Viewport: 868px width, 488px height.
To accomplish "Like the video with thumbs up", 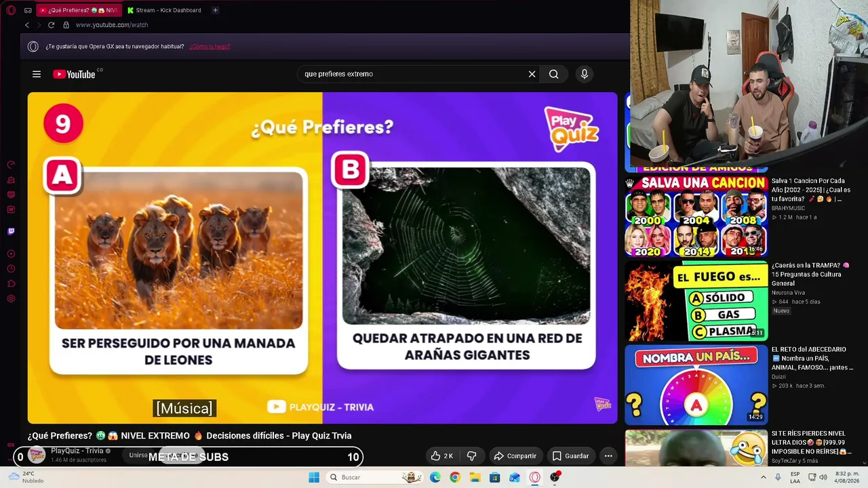I will click(x=441, y=456).
